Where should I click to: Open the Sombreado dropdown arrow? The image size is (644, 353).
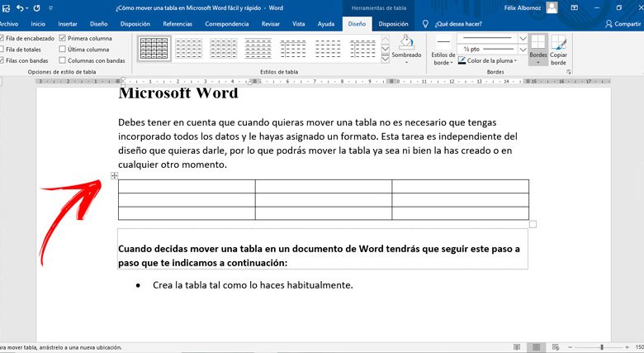point(406,63)
